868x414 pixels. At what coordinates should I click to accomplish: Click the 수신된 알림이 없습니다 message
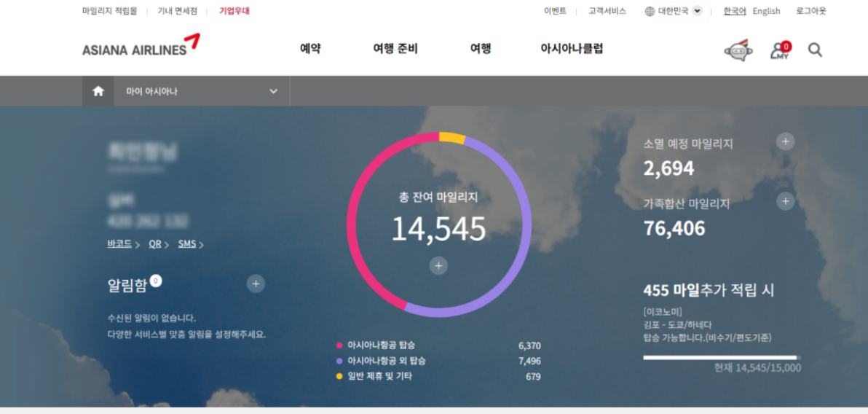pyautogui.click(x=151, y=318)
